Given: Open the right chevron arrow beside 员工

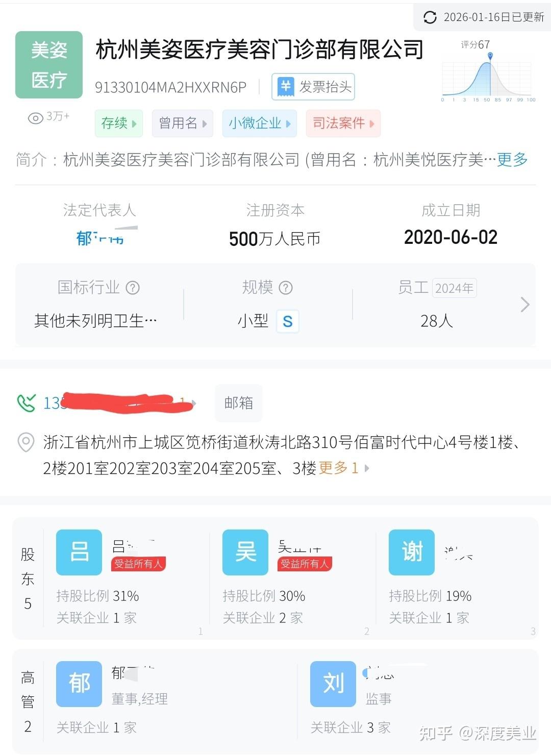Looking at the screenshot, I should point(525,305).
